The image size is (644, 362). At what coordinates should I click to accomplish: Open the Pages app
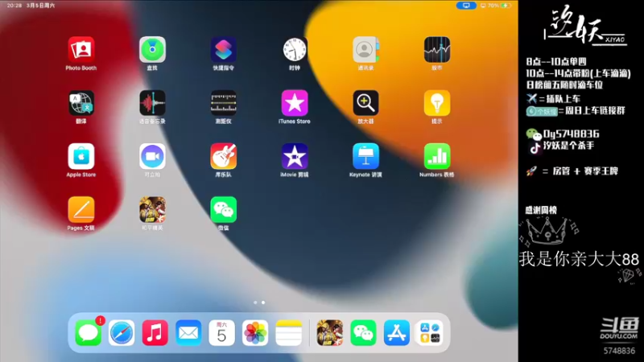tap(81, 210)
